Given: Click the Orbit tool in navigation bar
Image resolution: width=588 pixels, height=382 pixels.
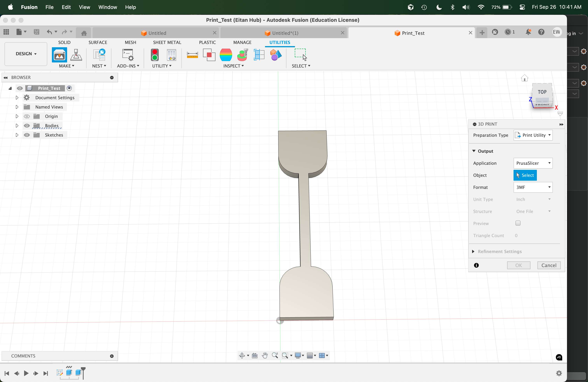Looking at the screenshot, I should pyautogui.click(x=242, y=355).
